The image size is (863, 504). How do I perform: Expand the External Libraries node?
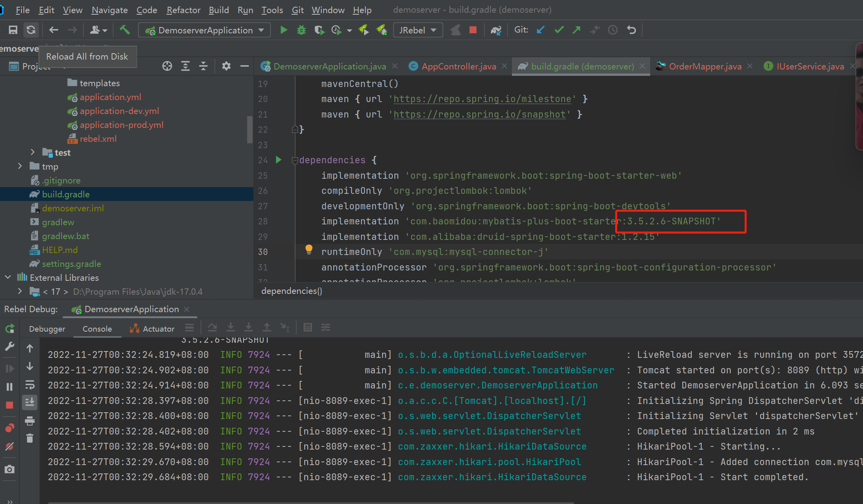[x=8, y=277]
